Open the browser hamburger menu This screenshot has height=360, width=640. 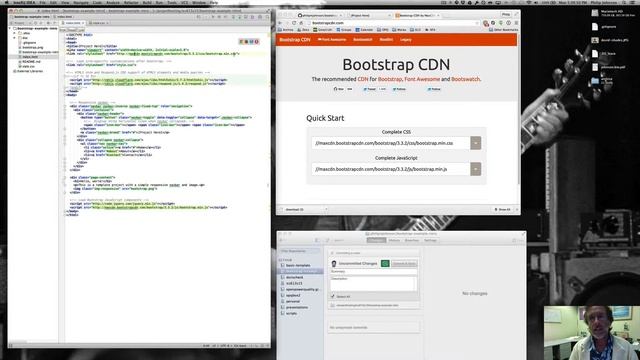[516, 23]
